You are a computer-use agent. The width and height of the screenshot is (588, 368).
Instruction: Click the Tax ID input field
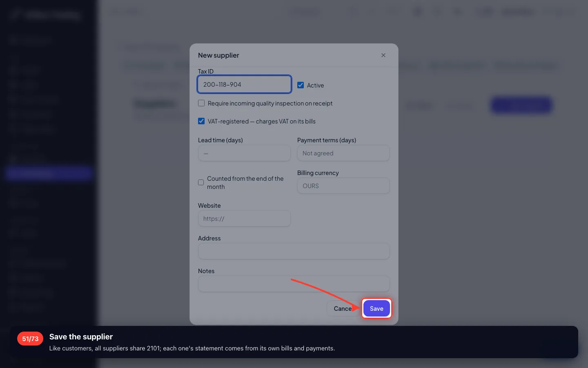tap(244, 84)
